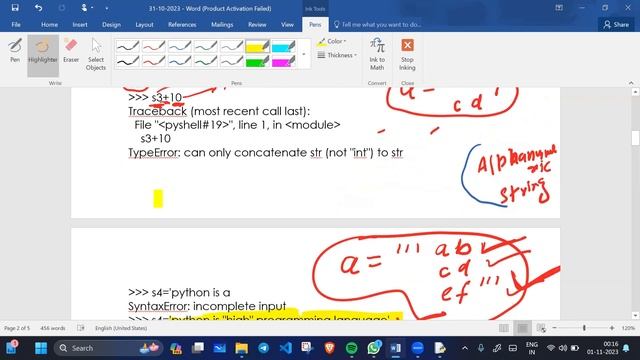The width and height of the screenshot is (640, 360).
Task: Open the Windows Start menu
Action: 41,348
